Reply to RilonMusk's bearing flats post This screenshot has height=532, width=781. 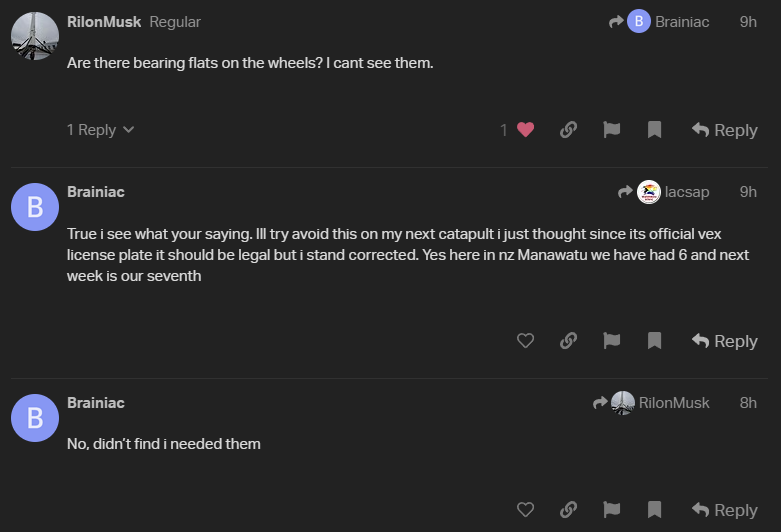(724, 130)
